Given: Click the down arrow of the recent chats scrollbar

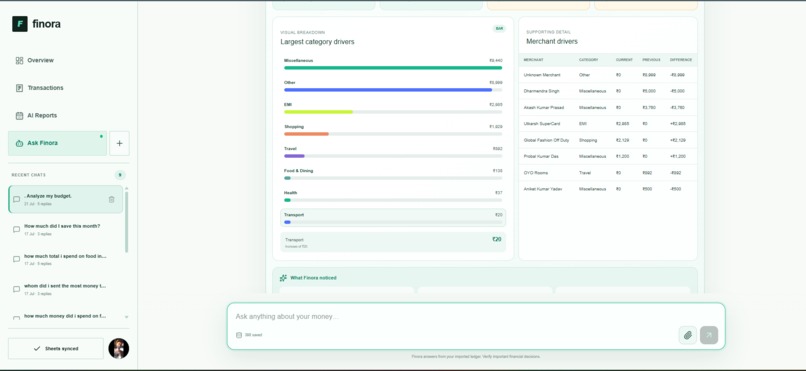Looking at the screenshot, I should click(x=126, y=317).
